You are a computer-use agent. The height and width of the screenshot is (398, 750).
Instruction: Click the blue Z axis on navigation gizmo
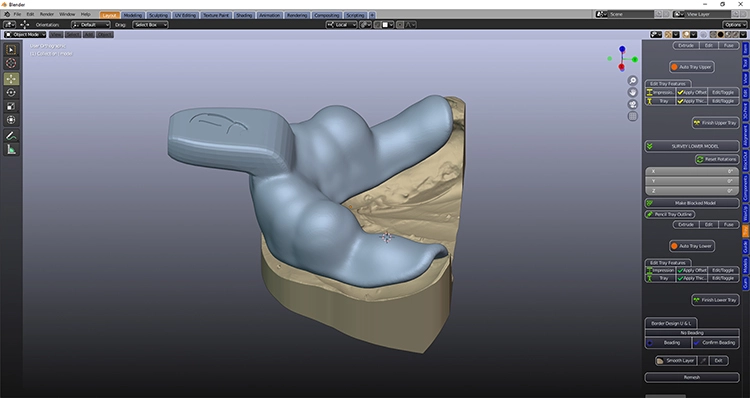pyautogui.click(x=622, y=49)
